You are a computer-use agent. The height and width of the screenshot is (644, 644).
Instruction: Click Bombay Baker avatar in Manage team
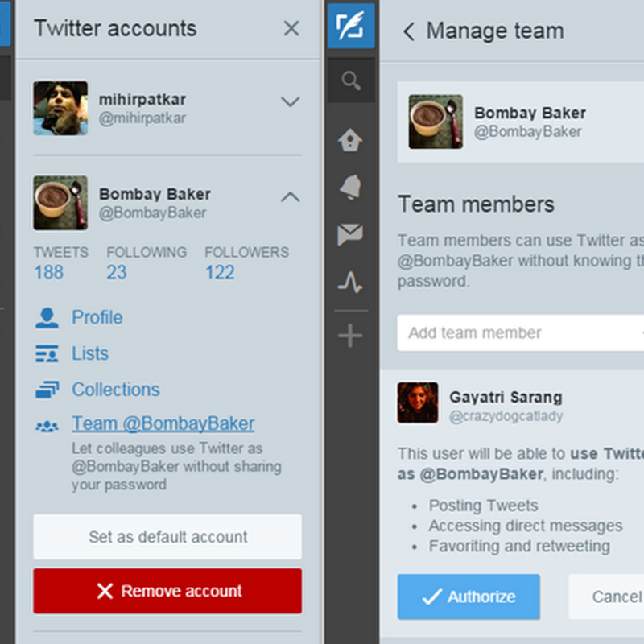point(436,122)
